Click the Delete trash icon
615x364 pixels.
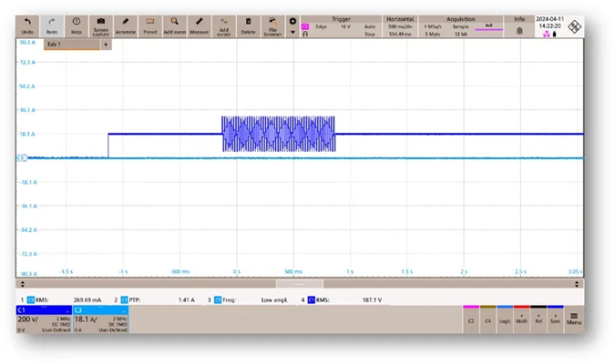(248, 25)
